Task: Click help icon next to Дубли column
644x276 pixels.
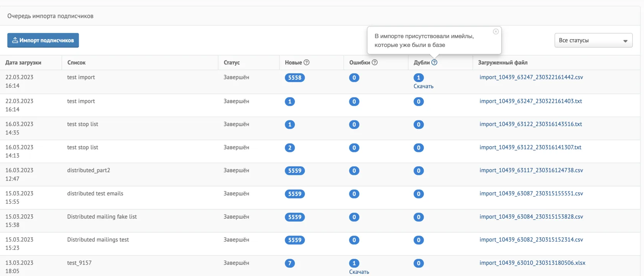Action: click(434, 62)
